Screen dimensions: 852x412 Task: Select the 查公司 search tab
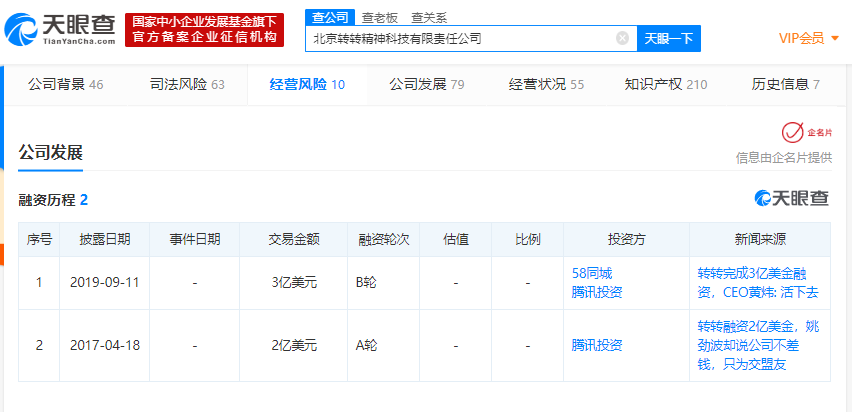click(x=330, y=17)
